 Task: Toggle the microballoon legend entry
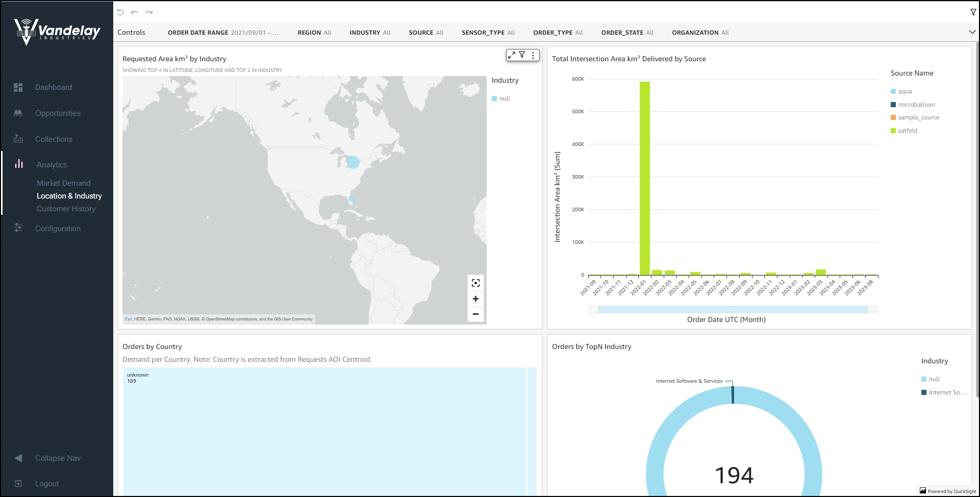point(913,105)
